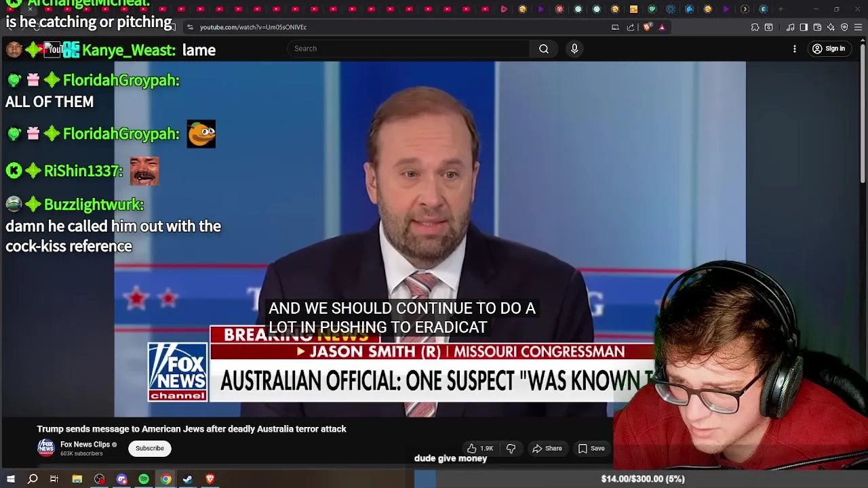Screen dimensions: 868x488
Task: Open Task View on the taskbar
Action: coord(54,479)
